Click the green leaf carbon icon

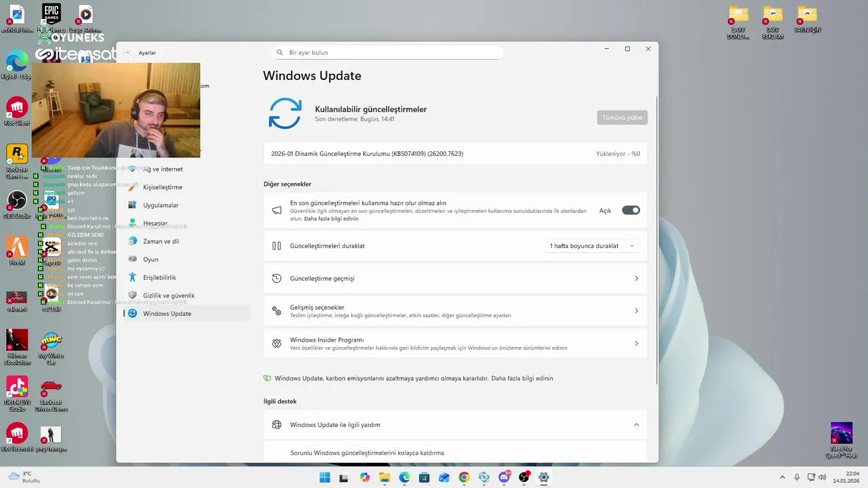point(267,378)
